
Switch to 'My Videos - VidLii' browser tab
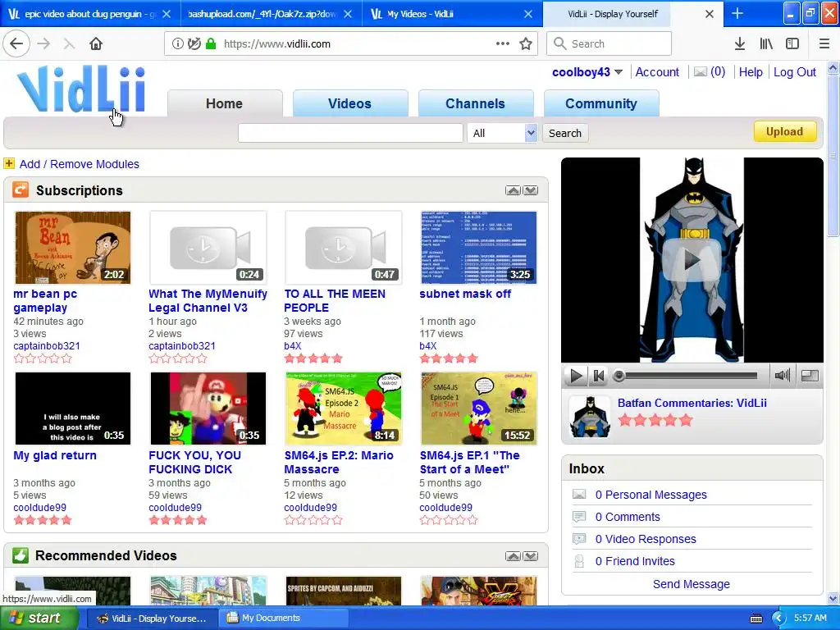tap(452, 14)
